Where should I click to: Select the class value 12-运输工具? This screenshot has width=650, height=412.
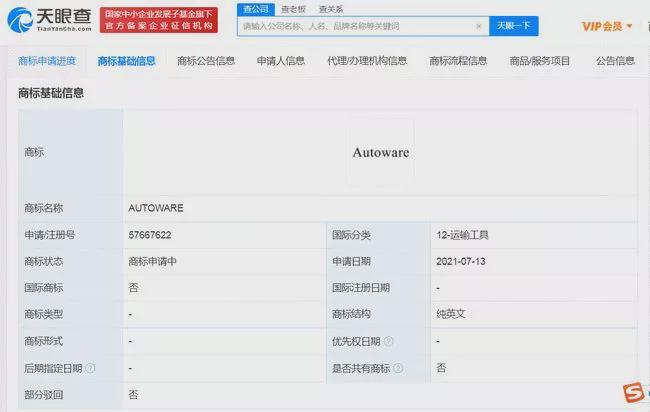pos(462,235)
